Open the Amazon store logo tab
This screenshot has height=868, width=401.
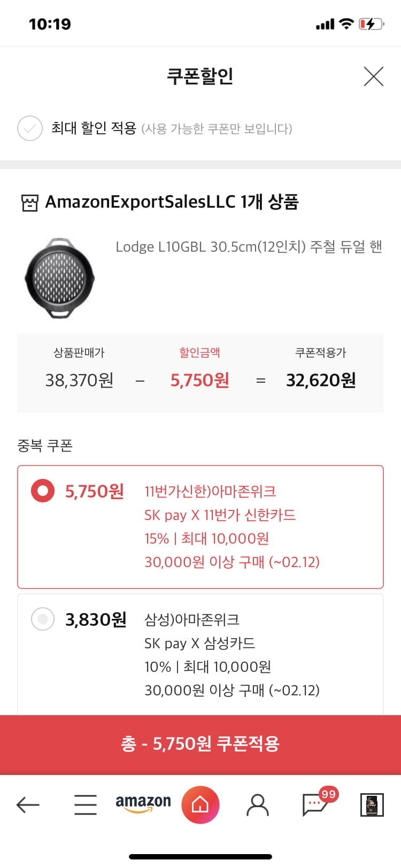click(143, 803)
